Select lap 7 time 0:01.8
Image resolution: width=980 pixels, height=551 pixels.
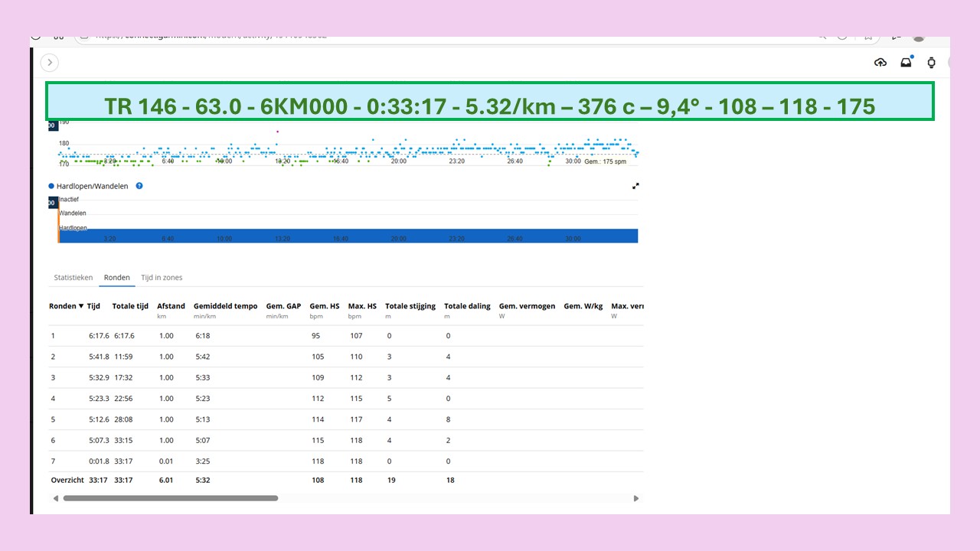pyautogui.click(x=99, y=461)
